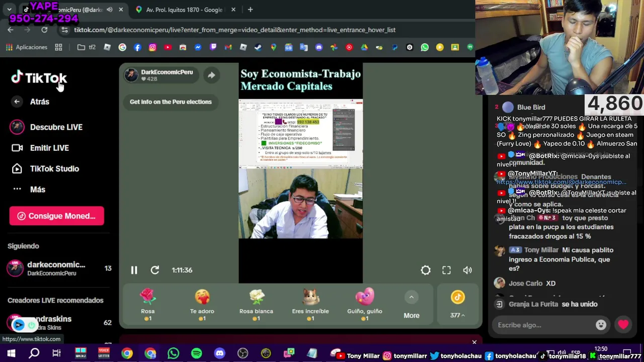This screenshot has width=644, height=362.
Task: Close the Google Maps tab
Action: (233, 10)
